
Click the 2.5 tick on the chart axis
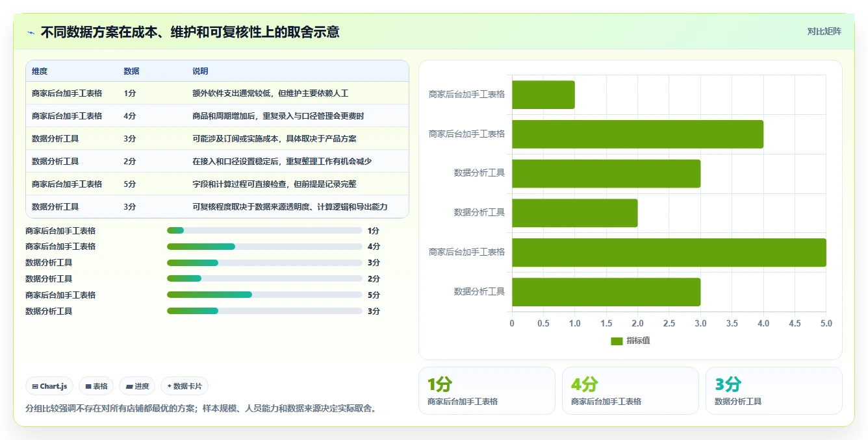tap(669, 323)
